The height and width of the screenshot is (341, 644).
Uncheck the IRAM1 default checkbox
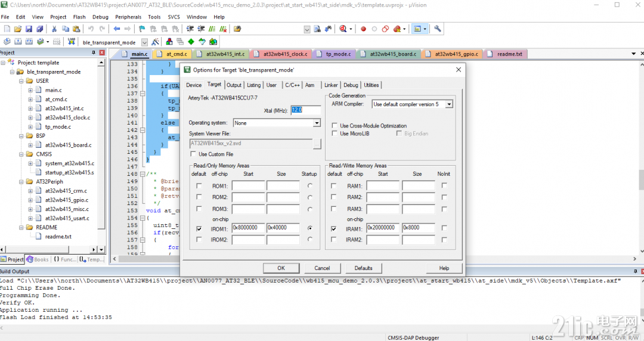[x=333, y=229]
